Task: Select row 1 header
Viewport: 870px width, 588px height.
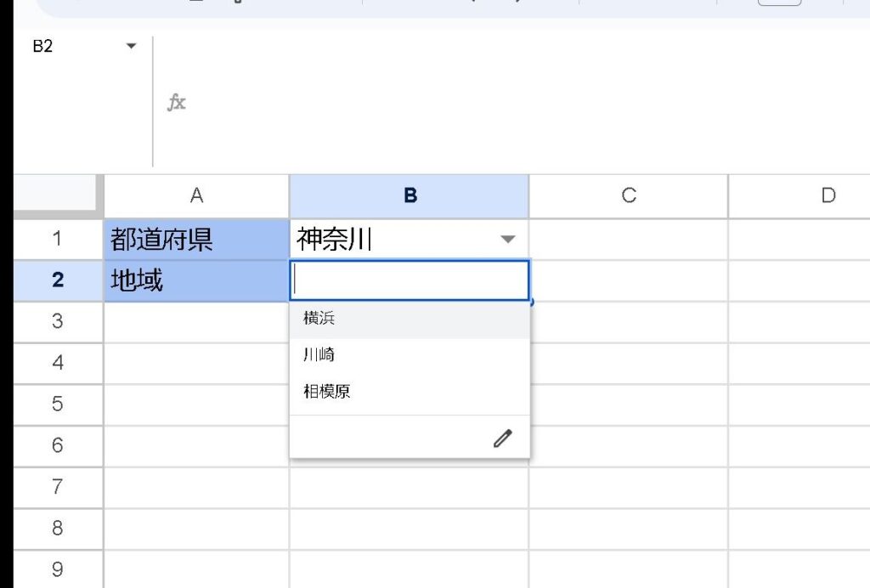Action: click(57, 239)
